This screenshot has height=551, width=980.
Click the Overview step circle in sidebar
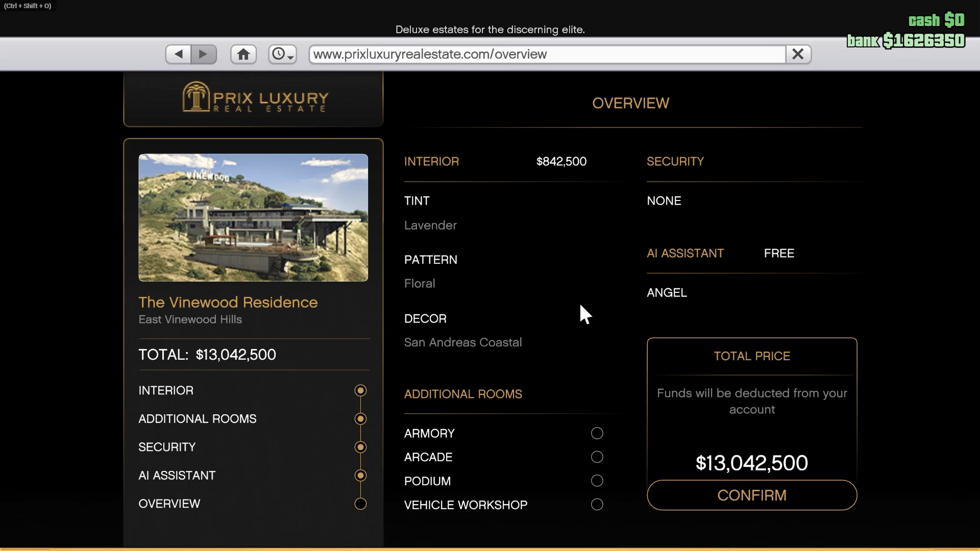tap(360, 504)
